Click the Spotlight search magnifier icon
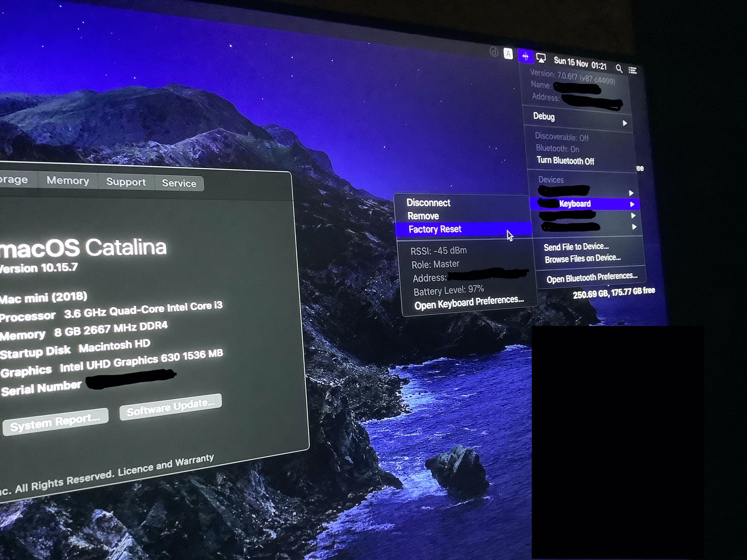747x560 pixels. pos(619,69)
